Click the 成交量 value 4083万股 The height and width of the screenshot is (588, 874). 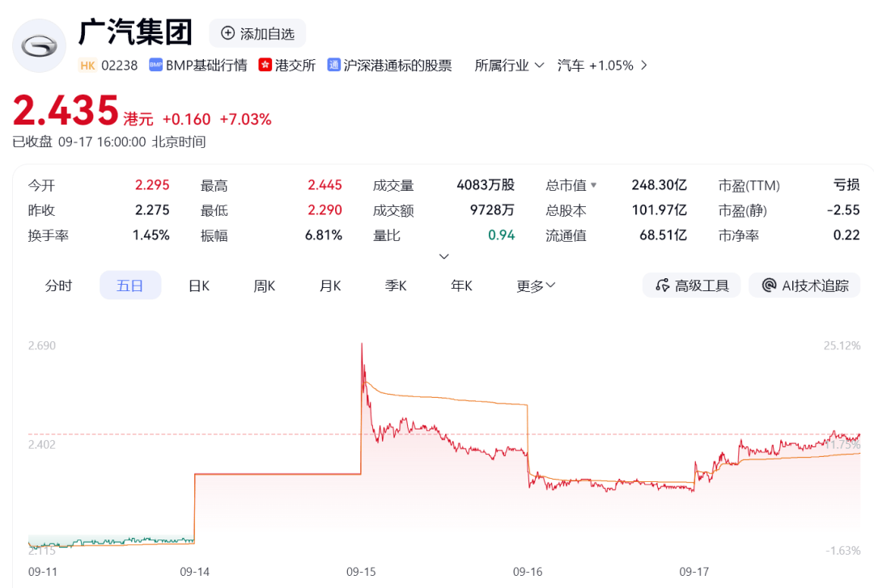(486, 185)
